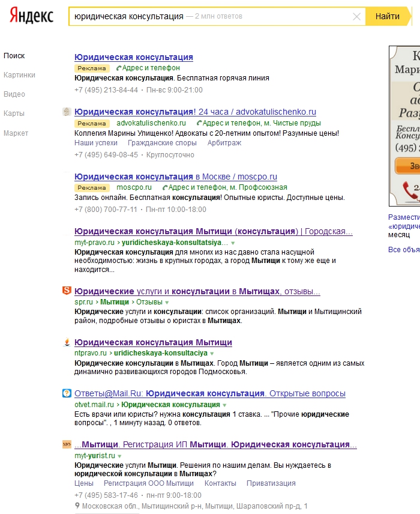Expand dropdown arrow after yuridicheskaya-konsultatsiya
420x514 pixels.
[233, 243]
